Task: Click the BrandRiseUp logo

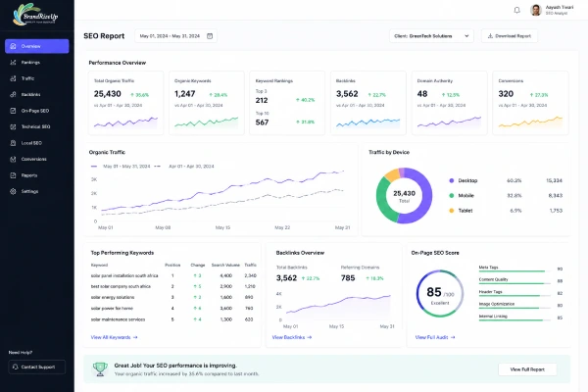Action: pos(35,15)
